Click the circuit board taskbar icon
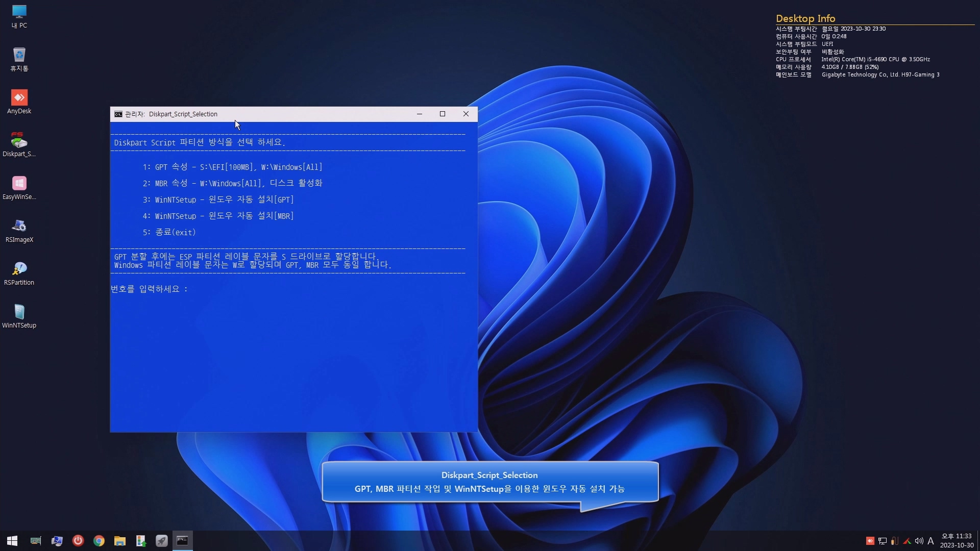980x551 pixels. (x=36, y=541)
